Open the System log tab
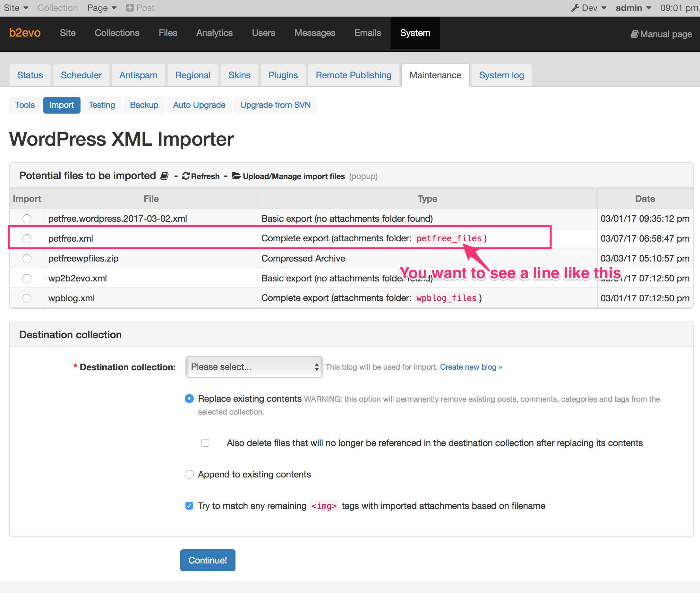The height and width of the screenshot is (593, 700). [x=501, y=75]
